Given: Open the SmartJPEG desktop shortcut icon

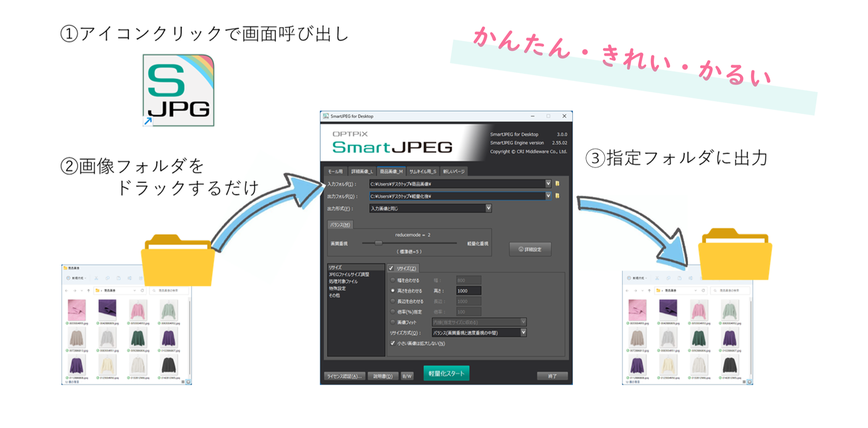Looking at the screenshot, I should coord(178,90).
